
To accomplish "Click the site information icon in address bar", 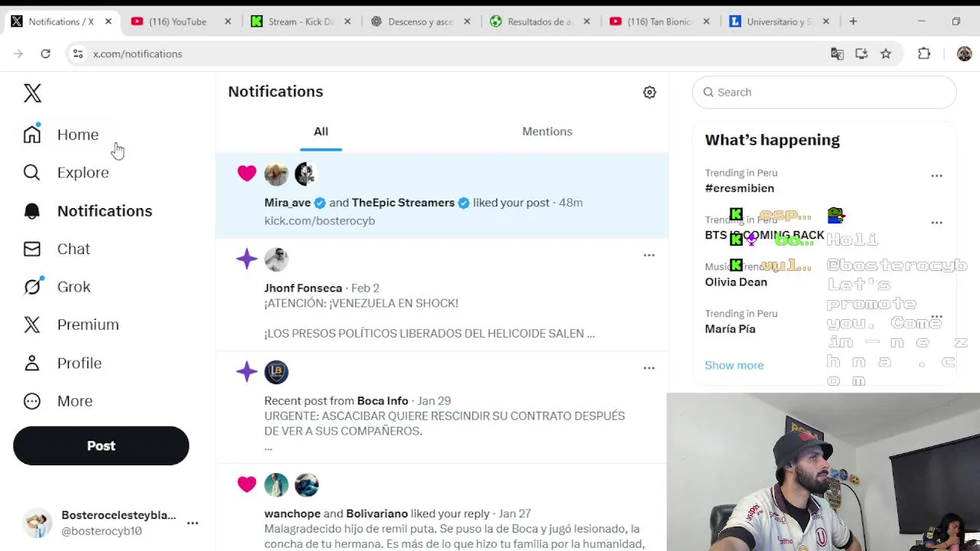I will tap(77, 54).
